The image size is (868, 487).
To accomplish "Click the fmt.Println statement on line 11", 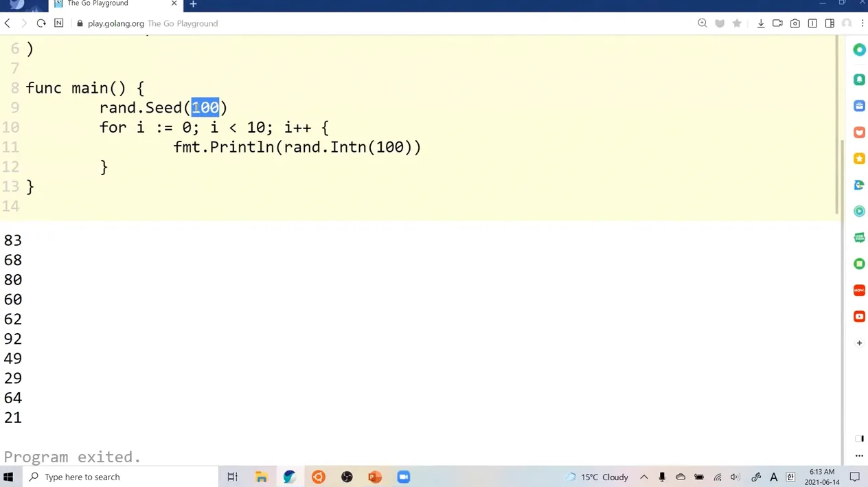I will 297,147.
